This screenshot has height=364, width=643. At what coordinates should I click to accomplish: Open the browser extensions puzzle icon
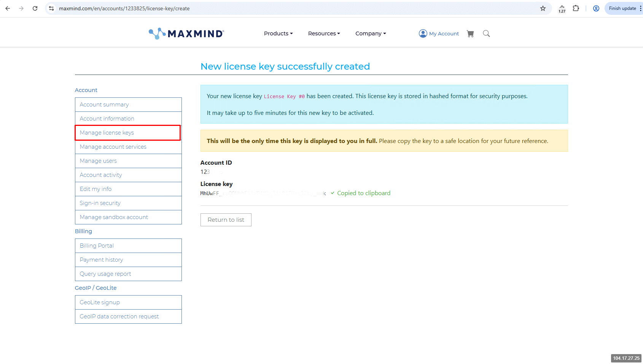click(576, 8)
